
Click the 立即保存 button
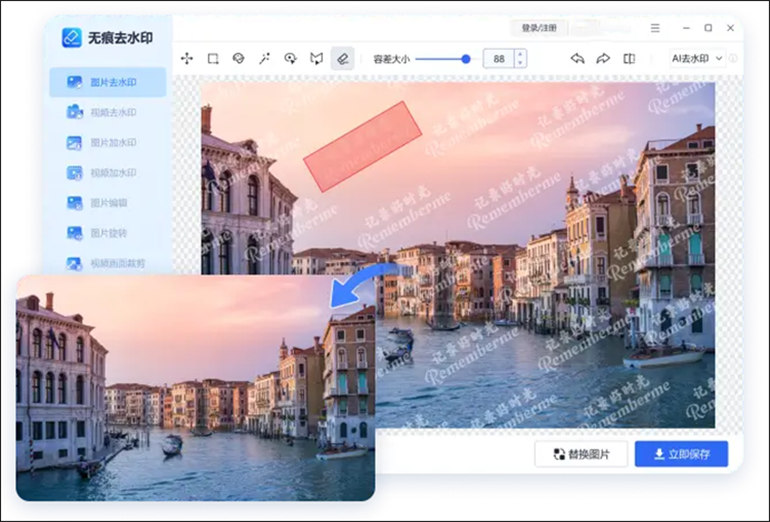(682, 454)
